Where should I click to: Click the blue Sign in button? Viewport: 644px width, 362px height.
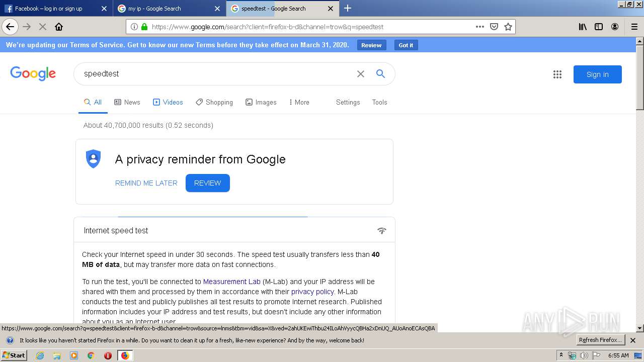pos(598,74)
